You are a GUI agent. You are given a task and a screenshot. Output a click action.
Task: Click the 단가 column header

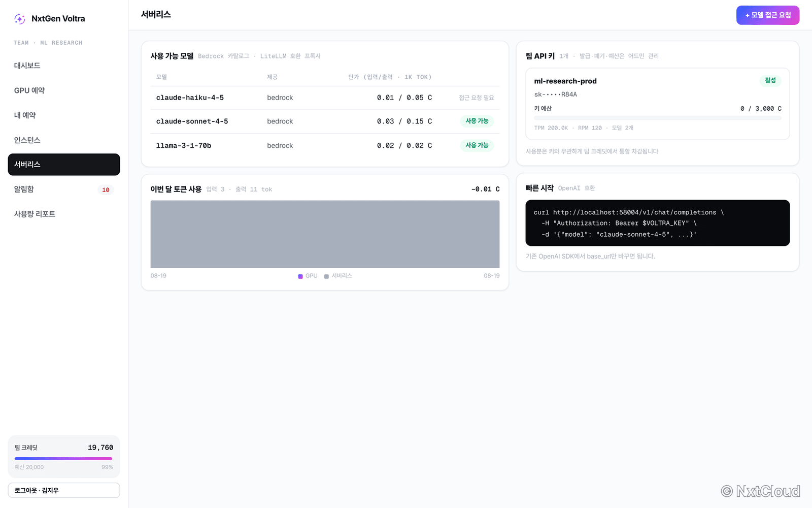tap(390, 77)
